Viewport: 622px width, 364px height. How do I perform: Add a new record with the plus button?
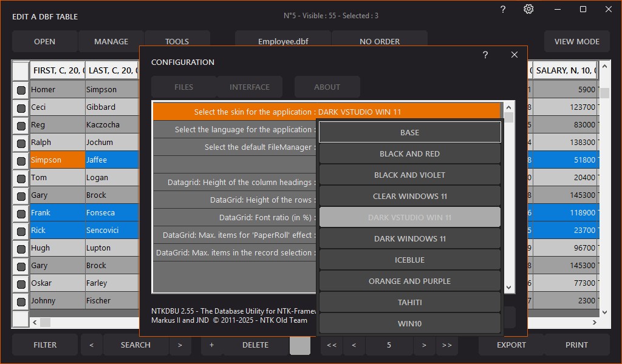click(x=211, y=345)
